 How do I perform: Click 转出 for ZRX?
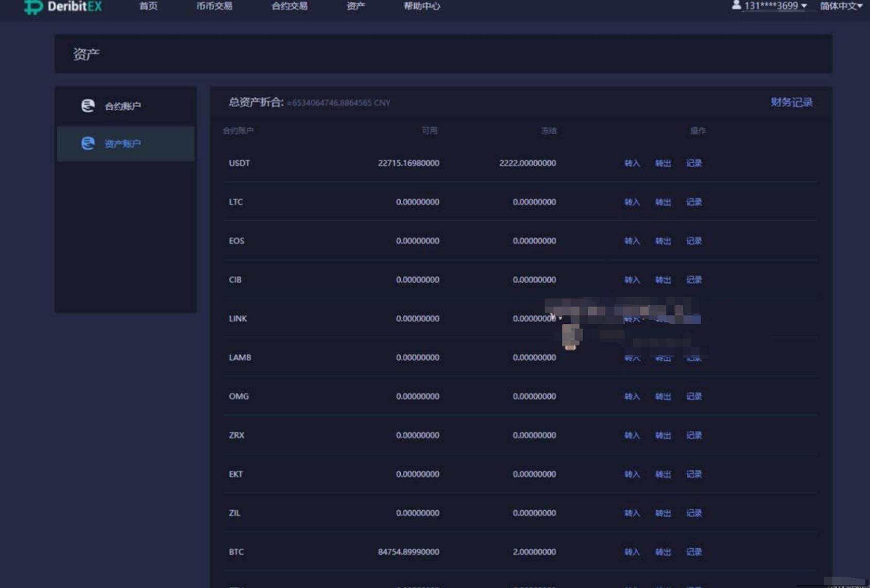point(663,435)
